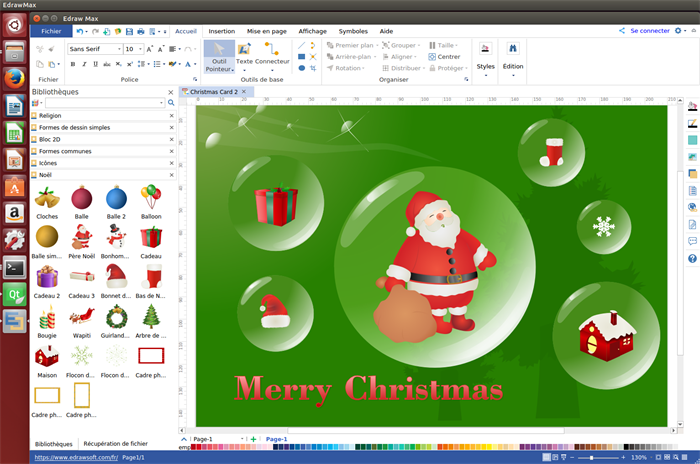Click the blue Page-1 page tab
Image resolution: width=700 pixels, height=464 pixels.
point(276,439)
